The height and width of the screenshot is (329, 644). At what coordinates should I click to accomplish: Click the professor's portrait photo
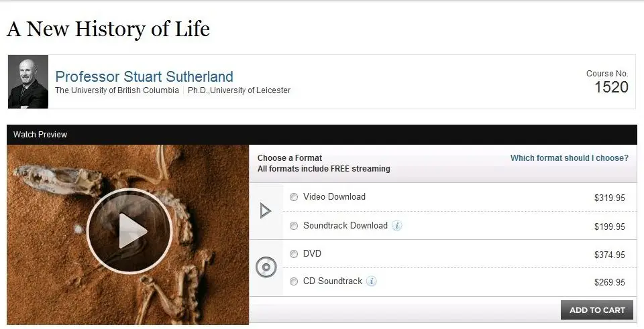click(x=28, y=82)
